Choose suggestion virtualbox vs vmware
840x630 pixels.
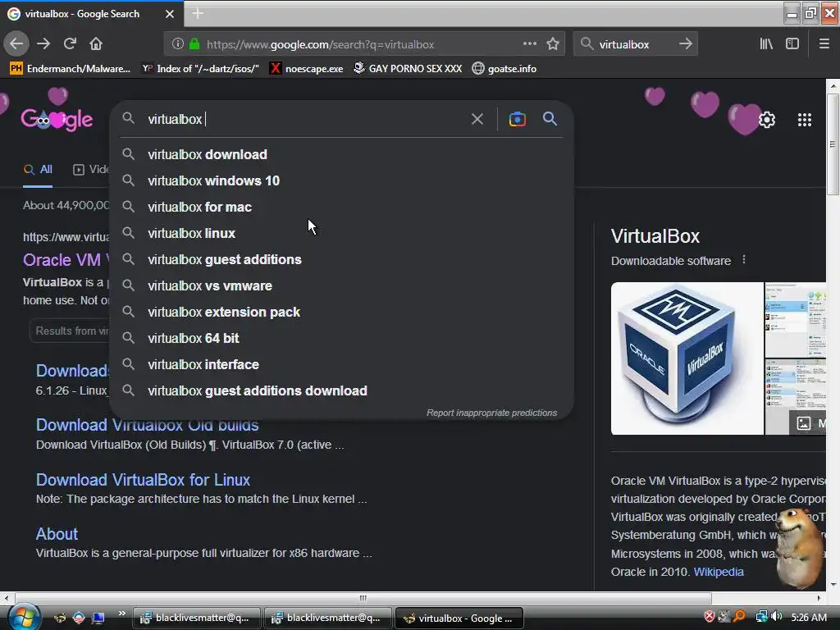[342, 285]
